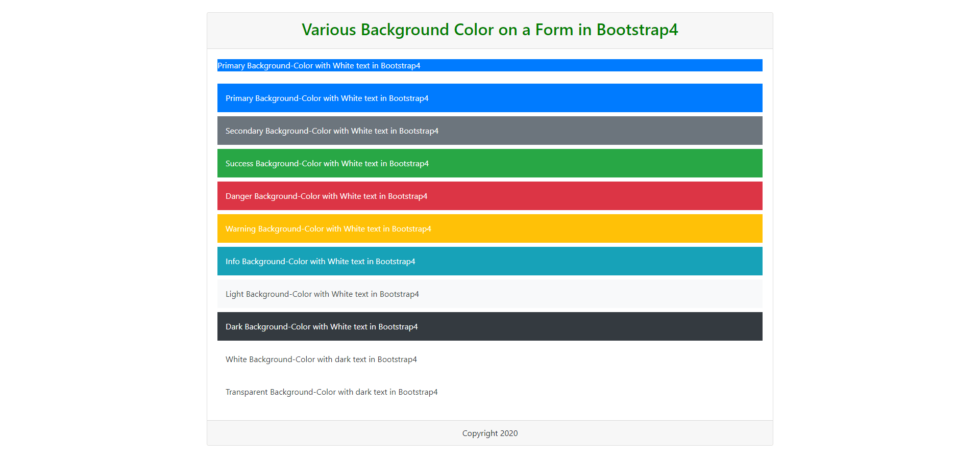This screenshot has height=461, width=980.
Task: Click the text inside the Danger bar
Action: 327,195
